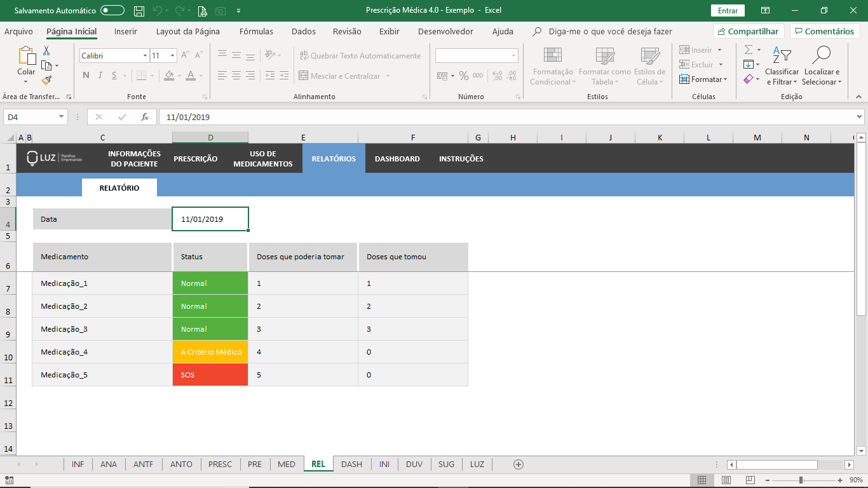The width and height of the screenshot is (868, 488).
Task: Click the Colar paste icon
Action: (26, 56)
